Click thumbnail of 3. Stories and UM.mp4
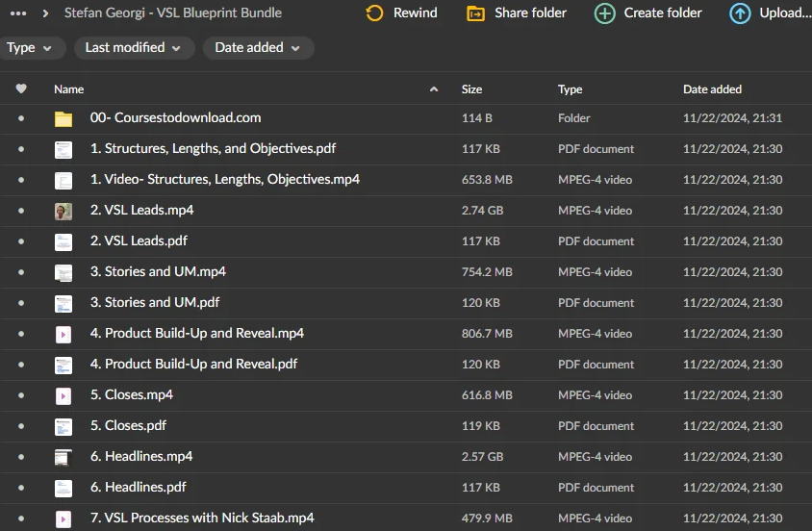Image resolution: width=812 pixels, height=531 pixels. click(63, 273)
